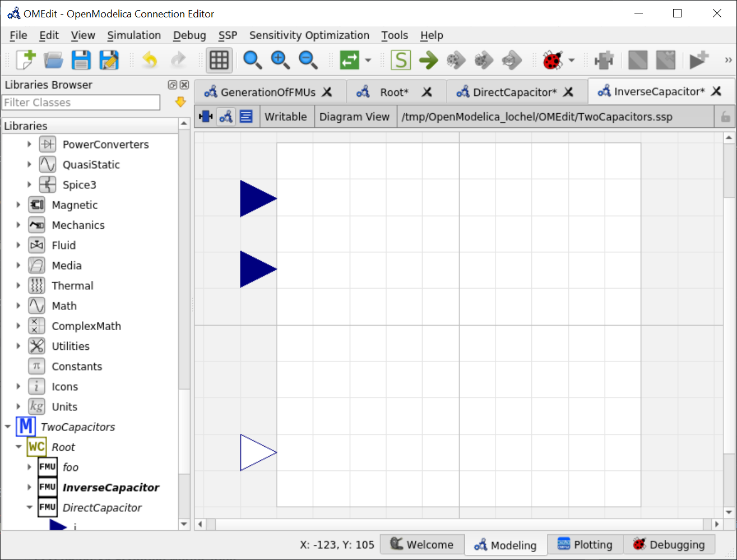Screen dimensions: 737x560
Task: Switch to Text View icon above the diagram
Action: pyautogui.click(x=247, y=117)
